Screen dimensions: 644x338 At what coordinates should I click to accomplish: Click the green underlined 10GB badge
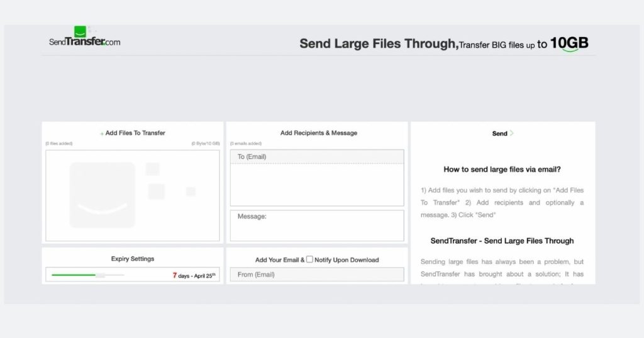[x=569, y=43]
